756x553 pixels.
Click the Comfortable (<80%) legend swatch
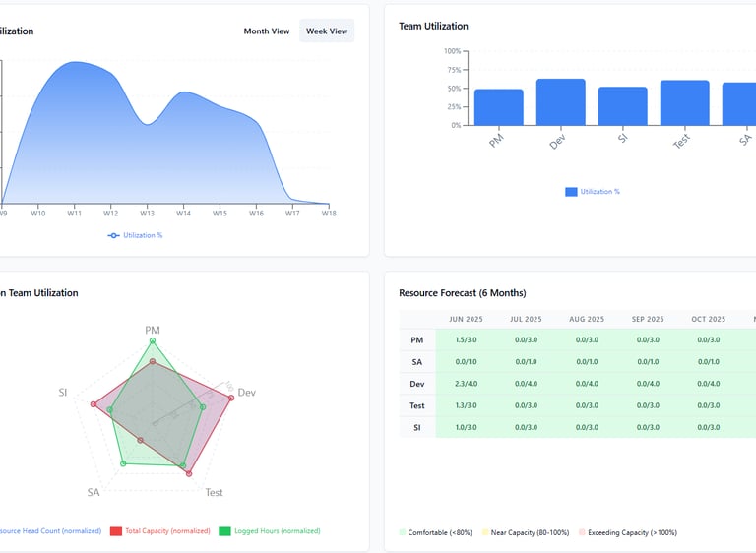click(402, 532)
